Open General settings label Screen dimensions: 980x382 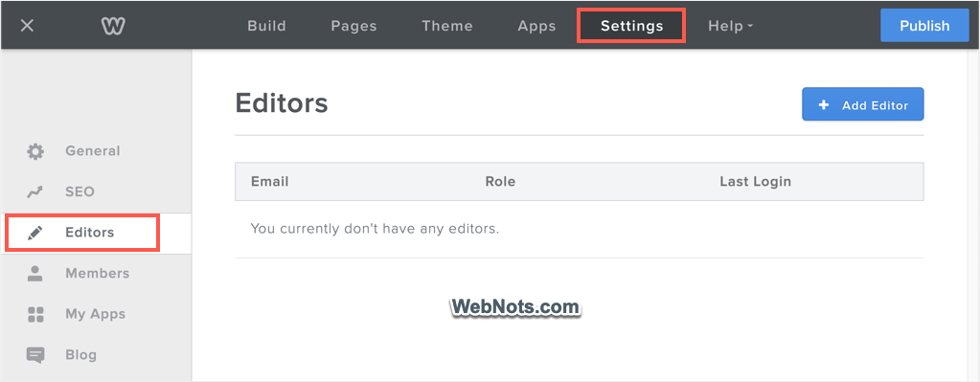click(93, 151)
